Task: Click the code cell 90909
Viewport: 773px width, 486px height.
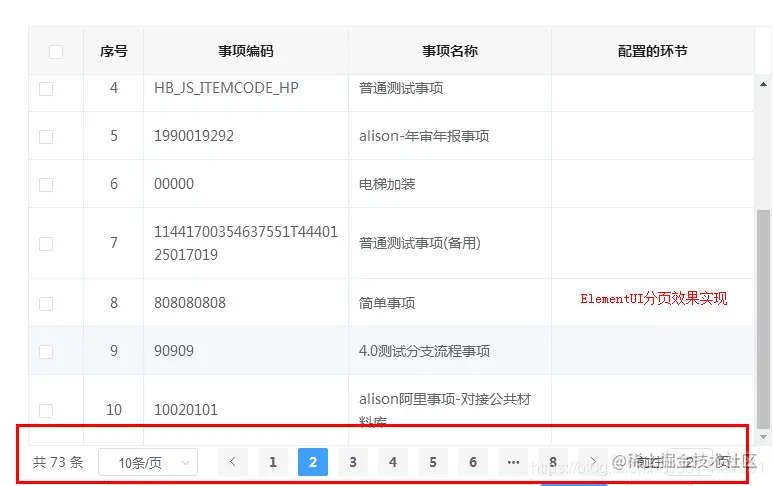Action: pos(174,350)
